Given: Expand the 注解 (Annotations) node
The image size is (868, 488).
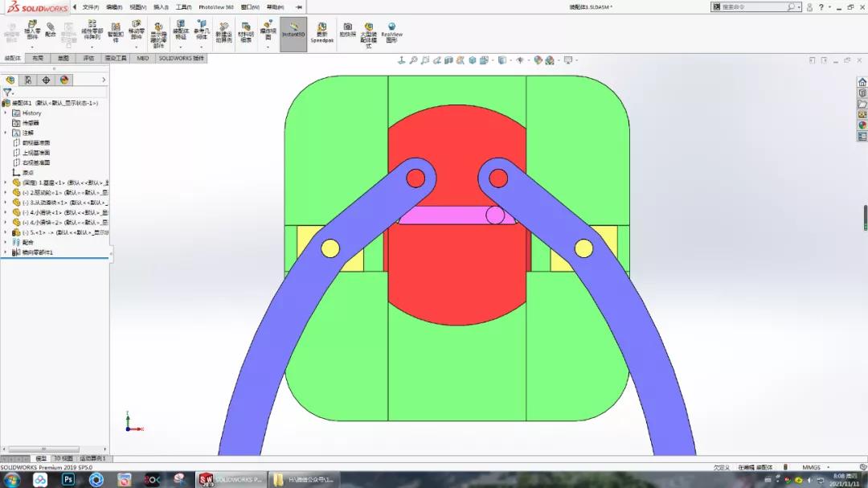Looking at the screenshot, I should [6, 132].
